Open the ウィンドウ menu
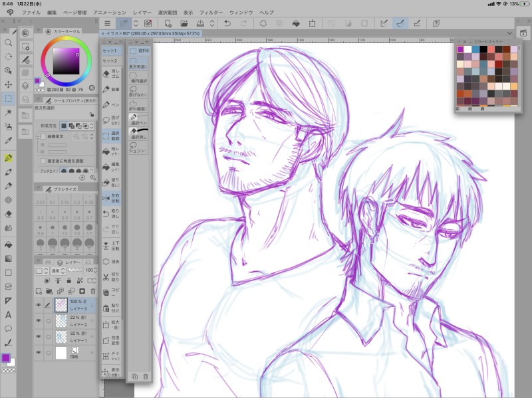Viewport: 532px width, 398px height. [x=241, y=13]
